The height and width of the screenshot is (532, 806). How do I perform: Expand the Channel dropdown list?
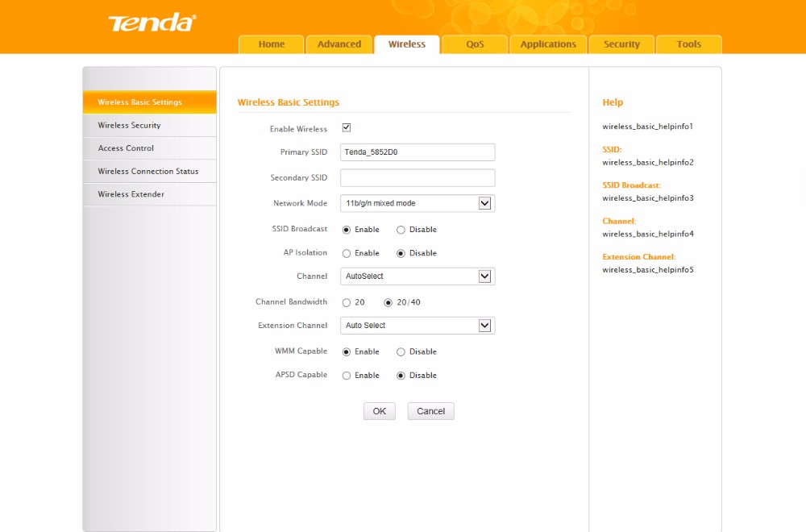484,276
